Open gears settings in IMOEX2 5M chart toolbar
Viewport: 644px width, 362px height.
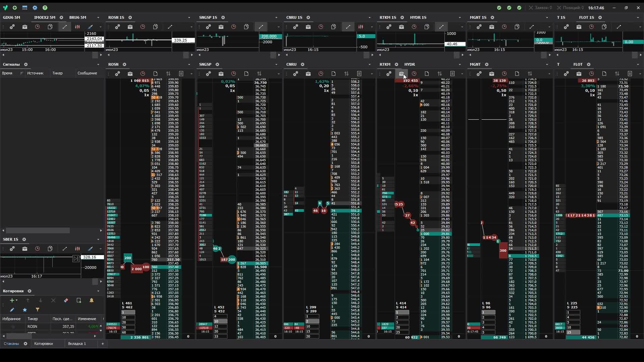click(12, 27)
